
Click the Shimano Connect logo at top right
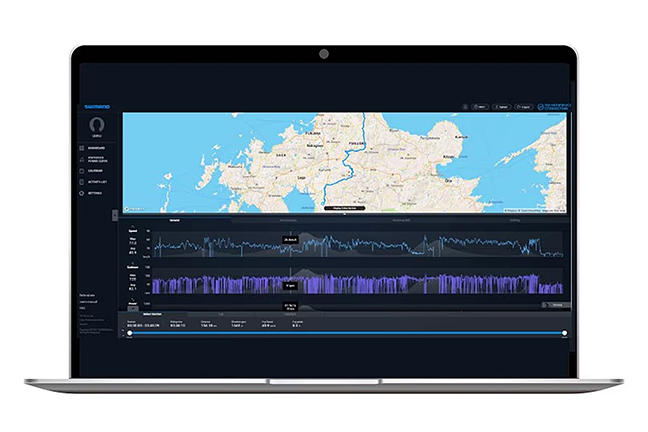pyautogui.click(x=554, y=107)
